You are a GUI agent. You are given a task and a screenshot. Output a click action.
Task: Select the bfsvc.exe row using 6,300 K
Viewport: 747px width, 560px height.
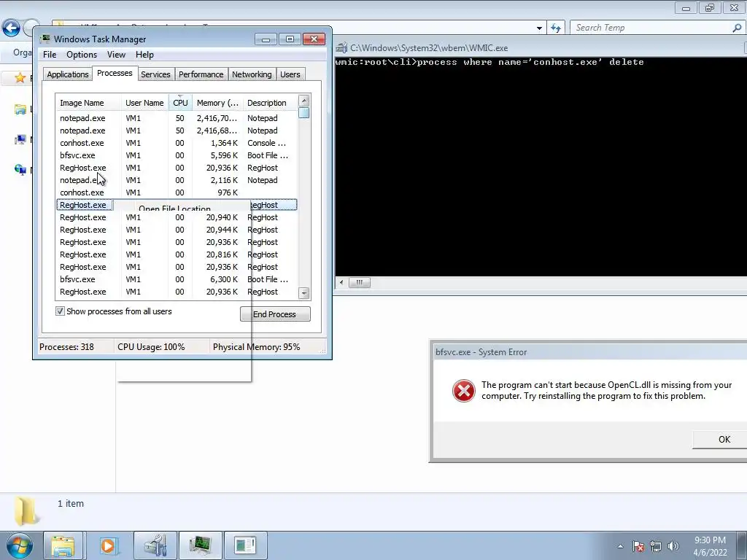(177, 279)
